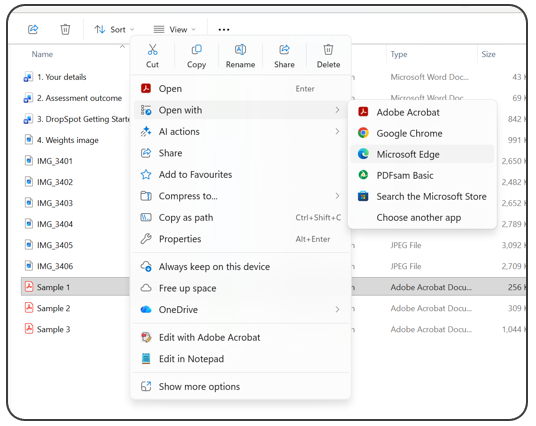Click the Cut scissors icon

click(152, 50)
